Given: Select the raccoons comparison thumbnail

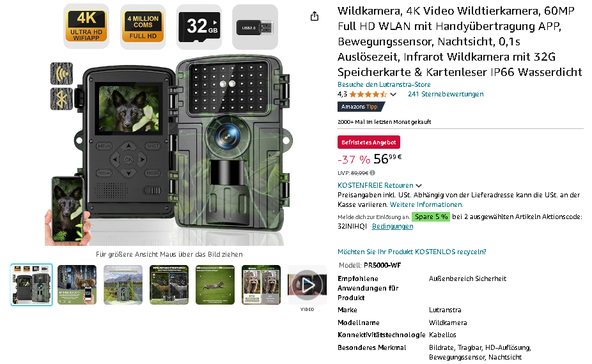Looking at the screenshot, I should click(261, 285).
